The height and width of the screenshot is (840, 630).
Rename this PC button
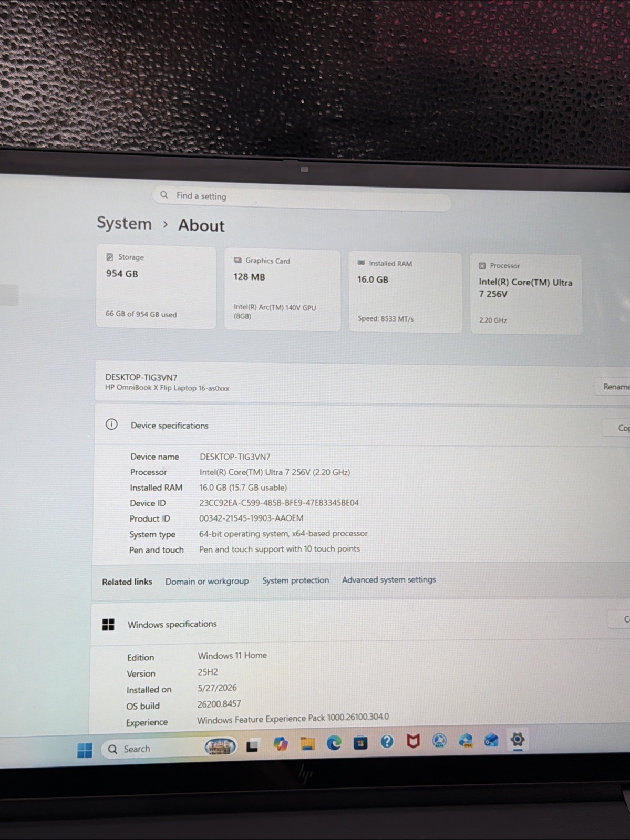pos(613,387)
